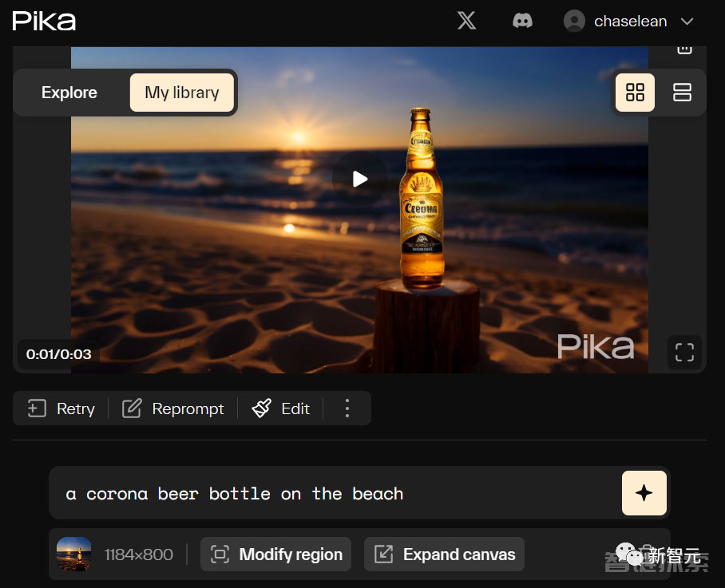Image resolution: width=725 pixels, height=588 pixels.
Task: Select the grid view layout toggle
Action: click(x=635, y=92)
